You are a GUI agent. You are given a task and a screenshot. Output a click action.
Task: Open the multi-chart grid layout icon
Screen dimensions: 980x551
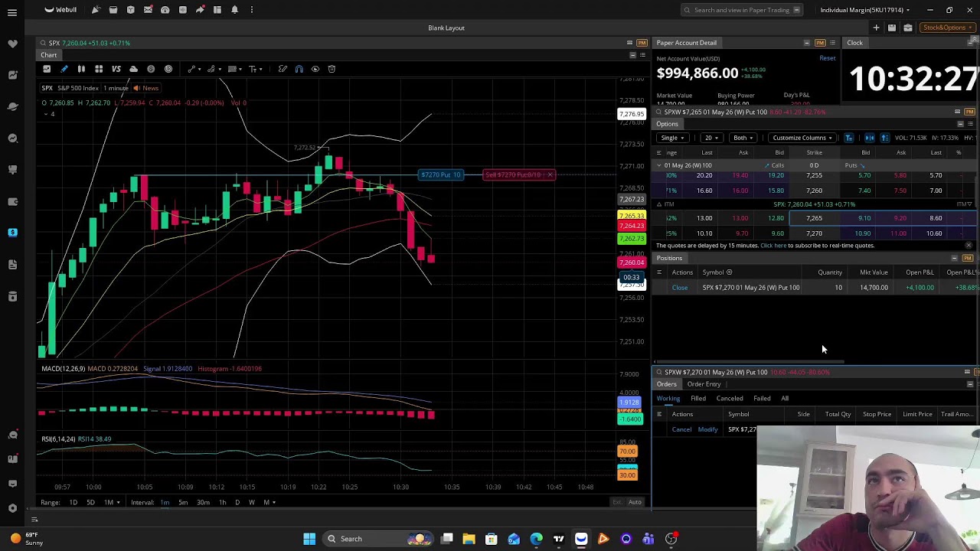pyautogui.click(x=99, y=69)
